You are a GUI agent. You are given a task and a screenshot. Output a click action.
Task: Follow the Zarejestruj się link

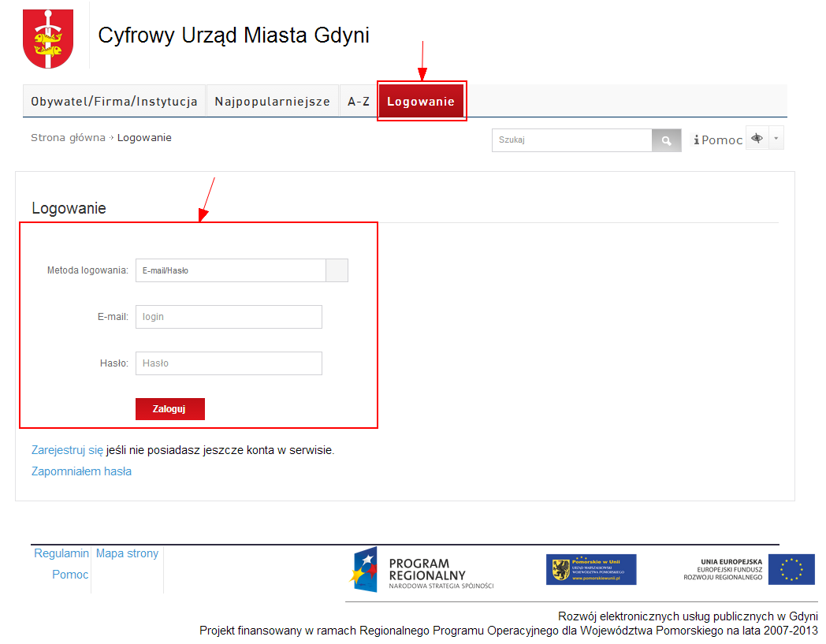(67, 450)
